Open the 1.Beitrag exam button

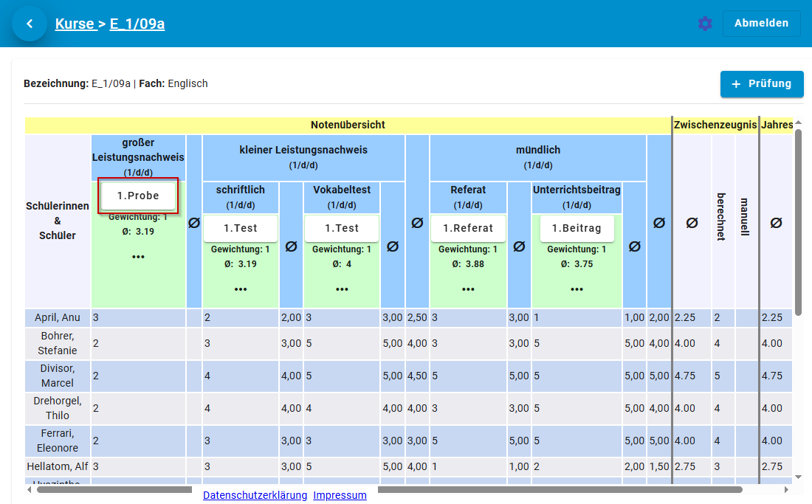coord(577,228)
